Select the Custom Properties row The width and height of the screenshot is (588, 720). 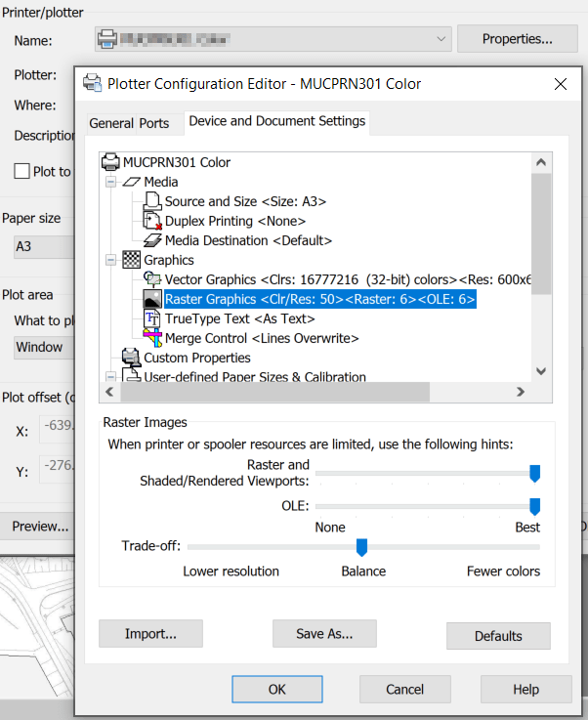(197, 358)
